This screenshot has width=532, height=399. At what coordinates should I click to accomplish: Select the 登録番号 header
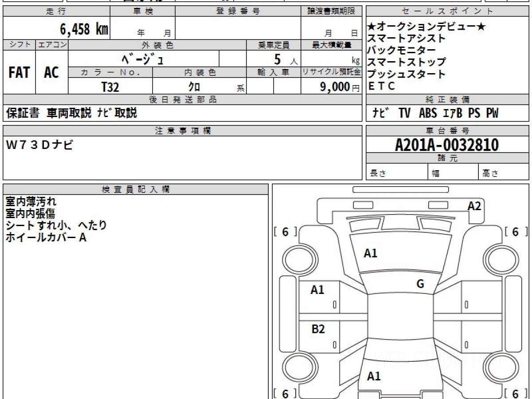[238, 12]
